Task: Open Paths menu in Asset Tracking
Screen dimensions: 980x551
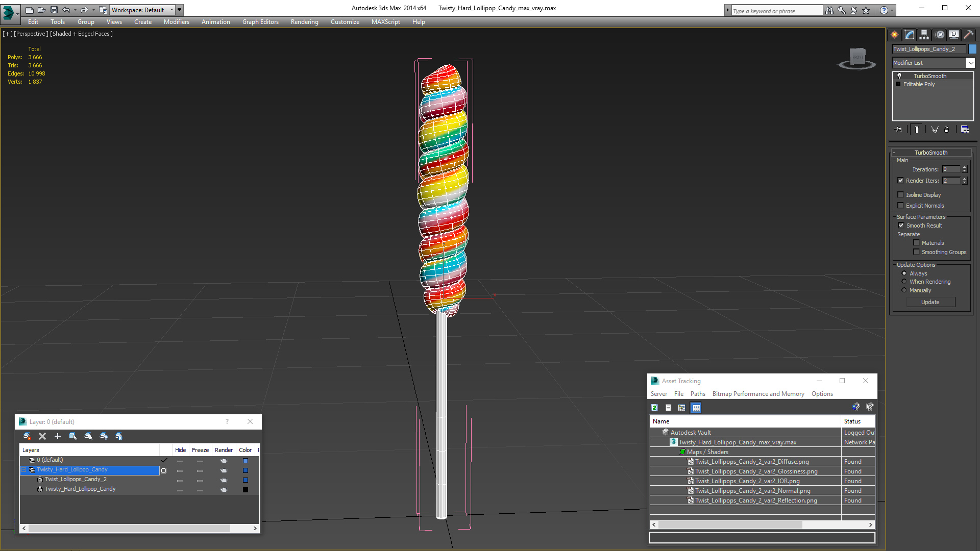Action: click(x=697, y=393)
